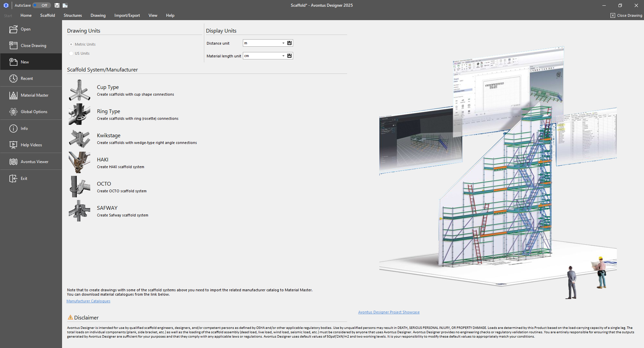The image size is (644, 348).
Task: Select US Units radio button
Action: tap(71, 53)
